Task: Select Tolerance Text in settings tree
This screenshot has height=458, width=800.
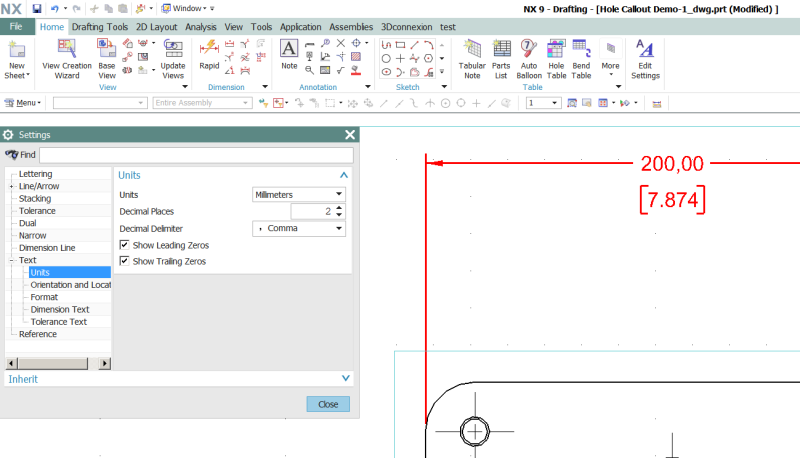Action: tap(59, 322)
